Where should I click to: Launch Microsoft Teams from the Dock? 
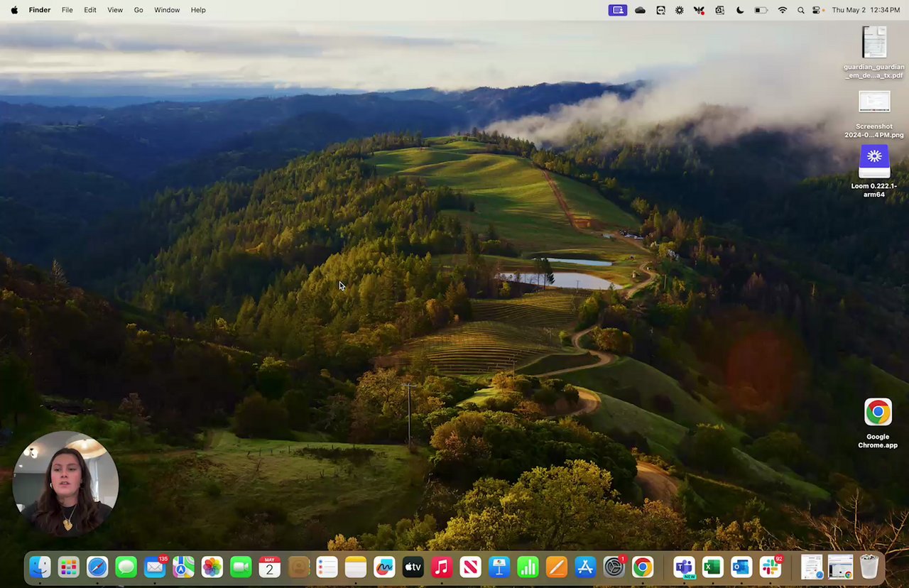point(684,567)
